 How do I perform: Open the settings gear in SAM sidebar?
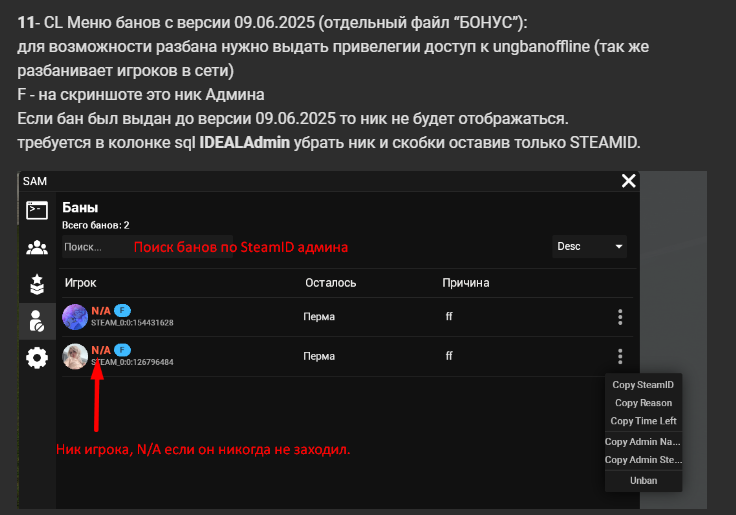click(37, 358)
